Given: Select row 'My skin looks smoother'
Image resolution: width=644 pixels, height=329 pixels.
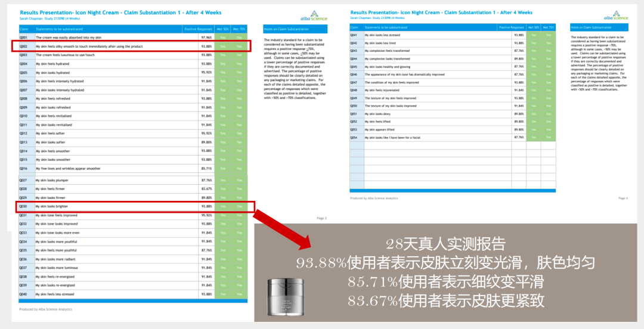Looking at the screenshot, I should pos(133,160).
